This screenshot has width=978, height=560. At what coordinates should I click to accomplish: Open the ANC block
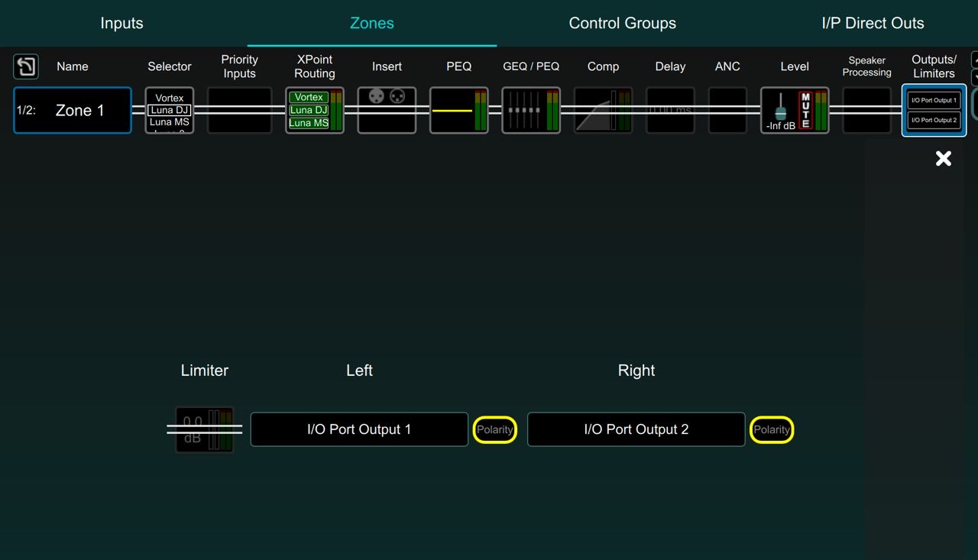pos(727,110)
